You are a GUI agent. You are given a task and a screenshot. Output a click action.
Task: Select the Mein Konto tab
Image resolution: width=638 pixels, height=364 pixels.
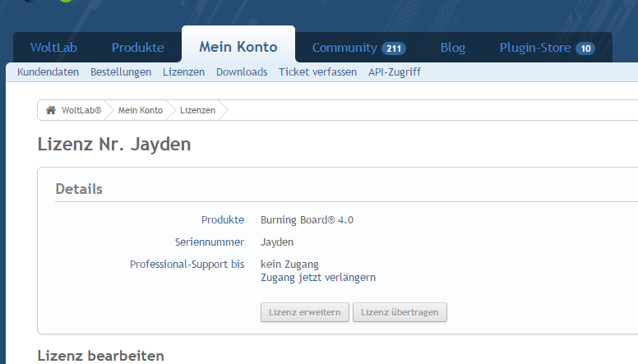point(238,47)
